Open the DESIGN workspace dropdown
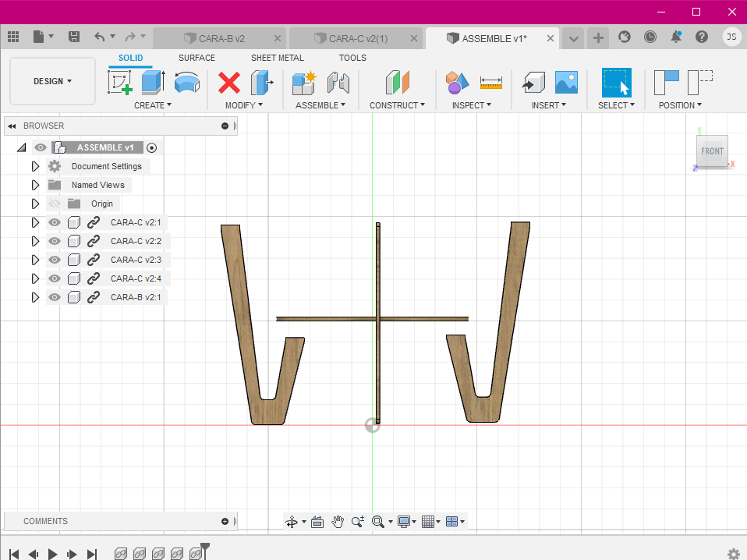This screenshot has width=747, height=560. (x=52, y=81)
